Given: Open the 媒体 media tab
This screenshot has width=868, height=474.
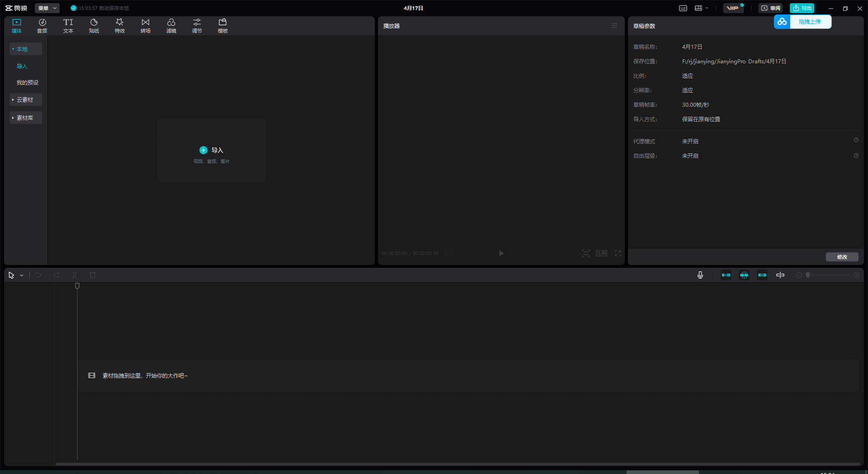Looking at the screenshot, I should (17, 26).
